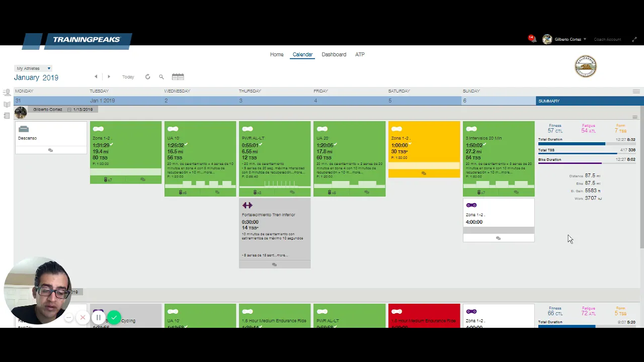Click the small calendar icon beside 1/13/2019
This screenshot has width=644, height=362.
69,110
